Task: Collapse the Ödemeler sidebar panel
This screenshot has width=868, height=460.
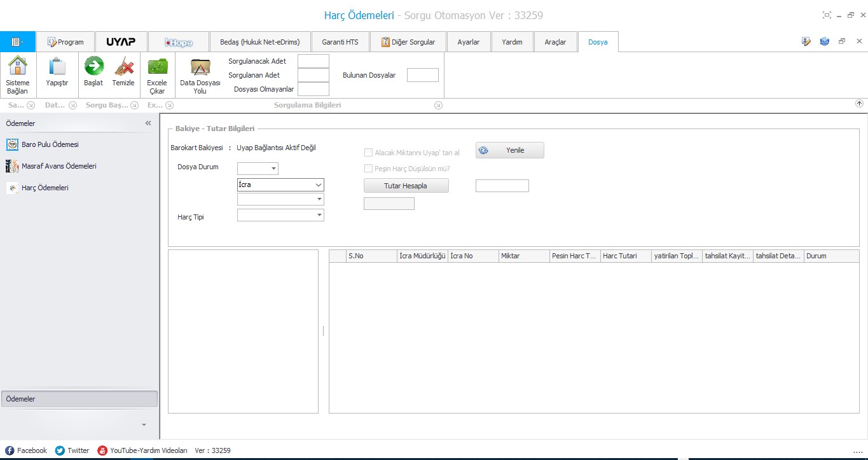Action: [148, 123]
